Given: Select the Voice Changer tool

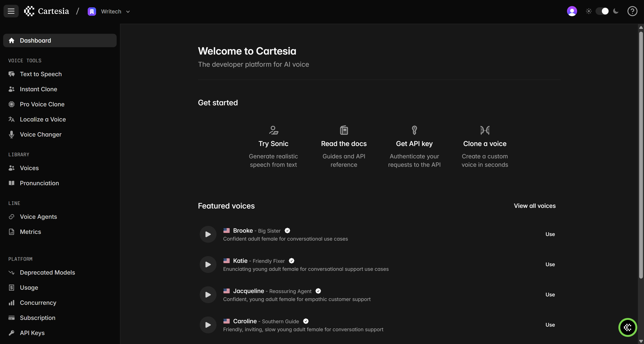Looking at the screenshot, I should pos(40,134).
